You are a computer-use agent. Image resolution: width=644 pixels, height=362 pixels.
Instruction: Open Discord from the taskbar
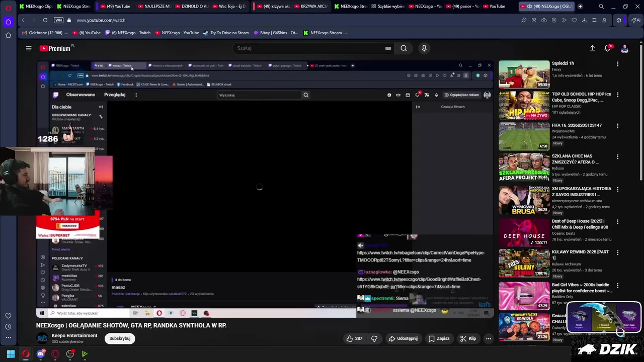point(41,354)
